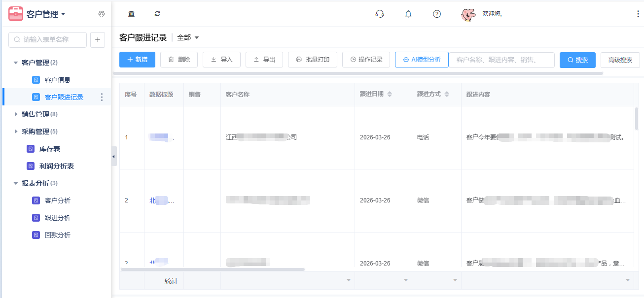The image size is (644, 298).
Task: Click the form icon next to 客户信息
Action: tap(36, 79)
